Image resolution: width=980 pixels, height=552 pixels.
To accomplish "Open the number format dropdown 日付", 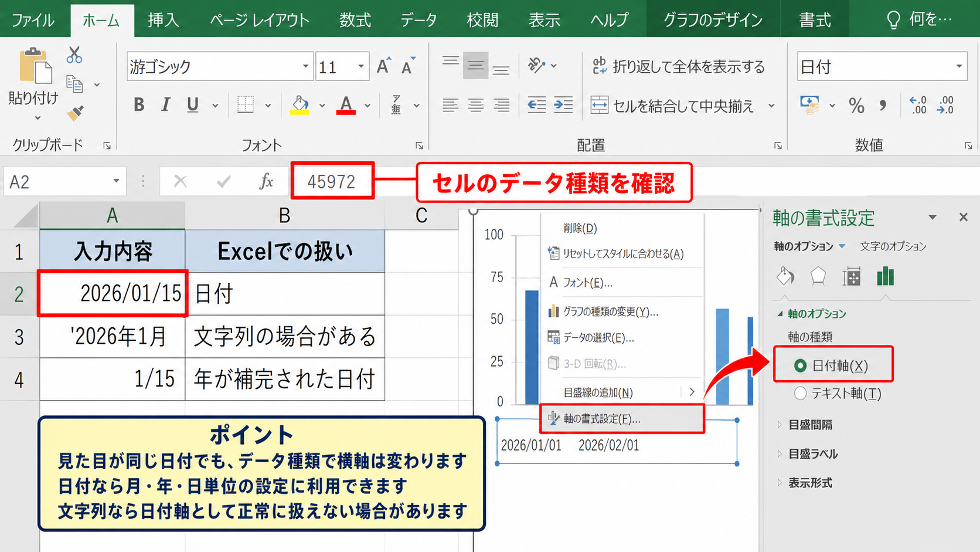I will tap(959, 66).
